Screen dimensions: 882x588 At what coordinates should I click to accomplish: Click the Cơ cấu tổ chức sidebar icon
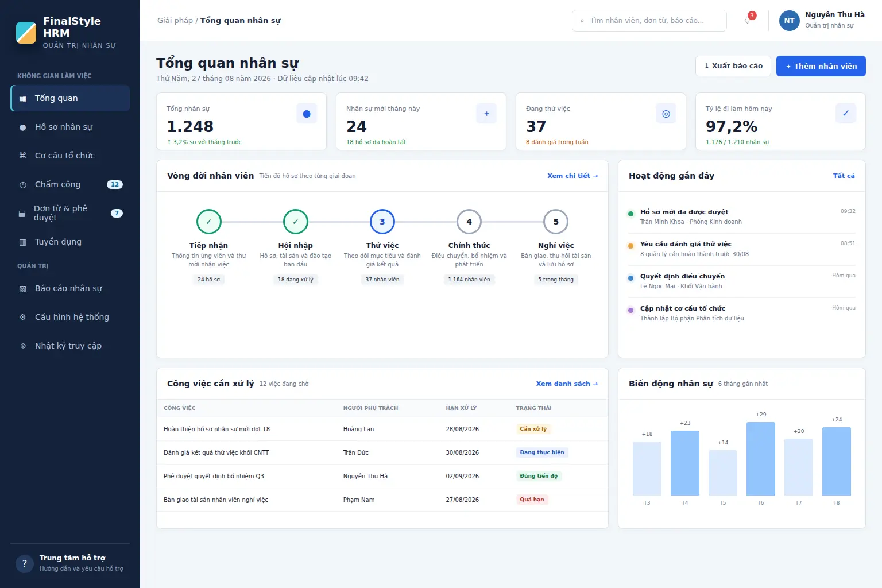(x=23, y=156)
